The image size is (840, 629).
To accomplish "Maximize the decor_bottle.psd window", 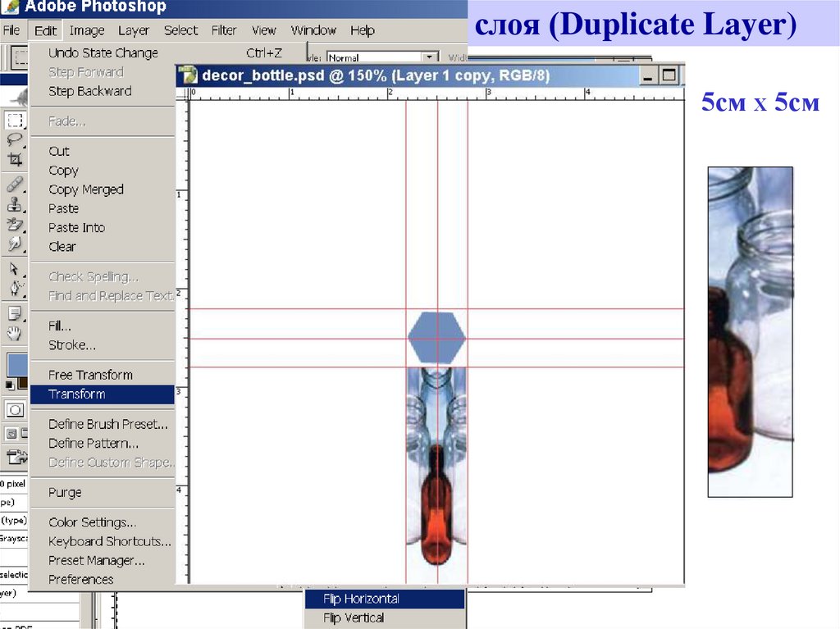I will (x=669, y=75).
